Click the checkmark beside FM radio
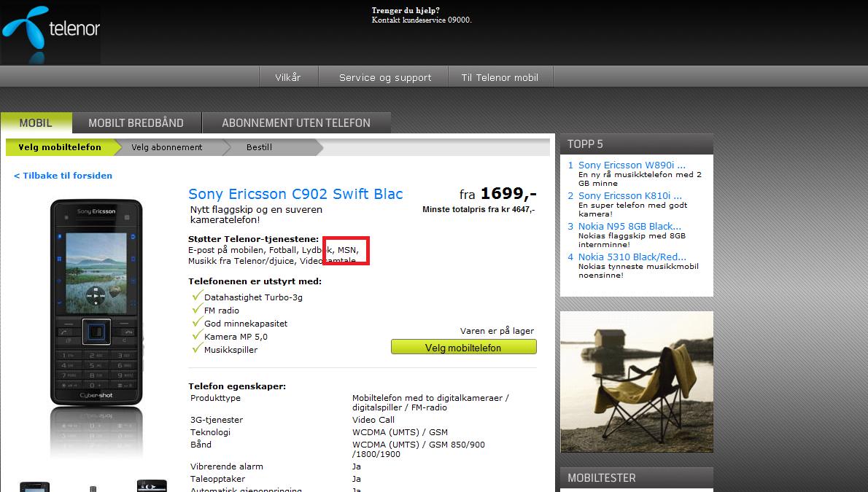This screenshot has width=868, height=492. tap(197, 309)
